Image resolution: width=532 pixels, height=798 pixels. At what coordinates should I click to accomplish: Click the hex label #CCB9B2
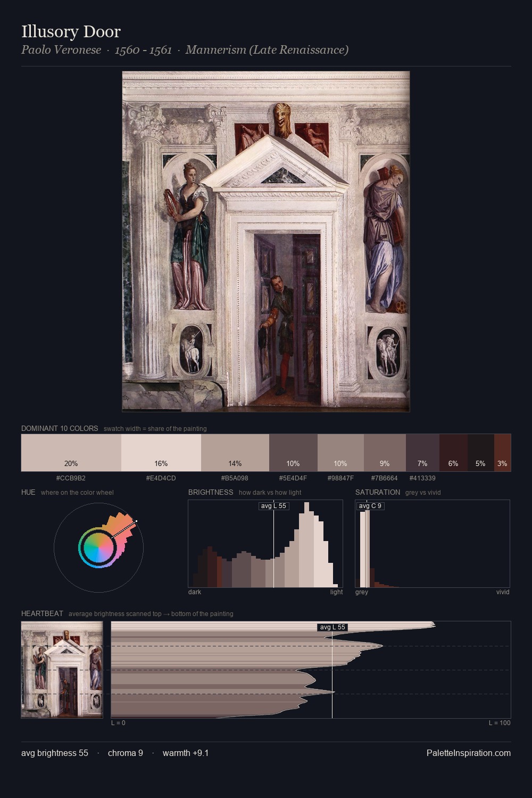coord(71,478)
